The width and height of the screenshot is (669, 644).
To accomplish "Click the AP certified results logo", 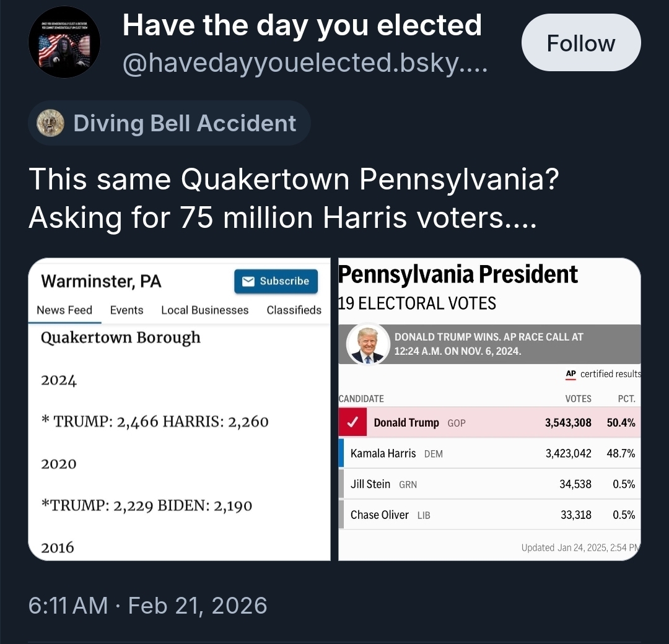I will click(x=571, y=374).
